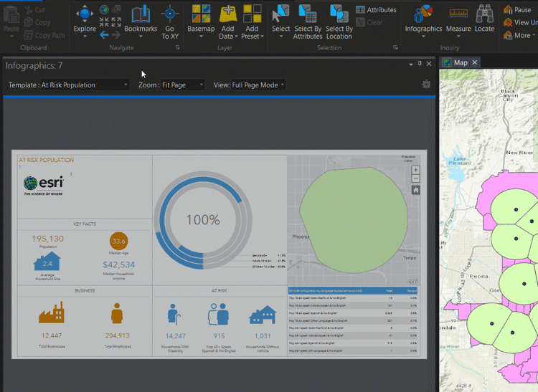The image size is (538, 392).
Task: Click the infographic settings gear icon
Action: 426,85
